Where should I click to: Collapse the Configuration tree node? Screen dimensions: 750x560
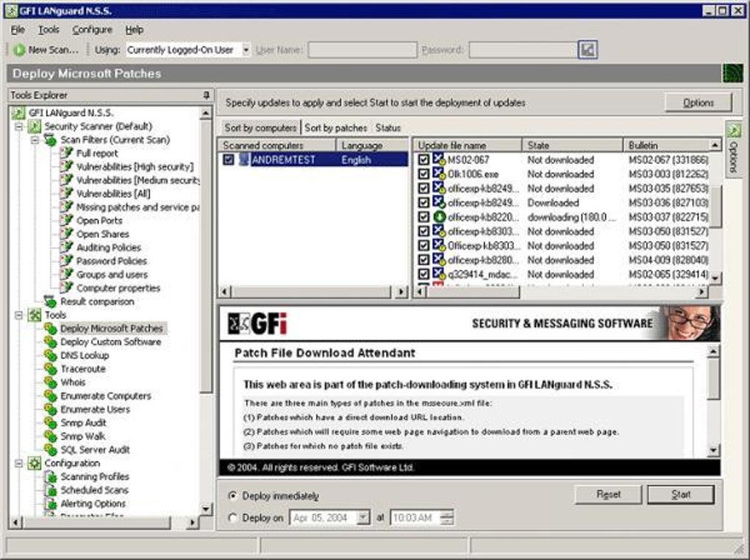(x=18, y=463)
